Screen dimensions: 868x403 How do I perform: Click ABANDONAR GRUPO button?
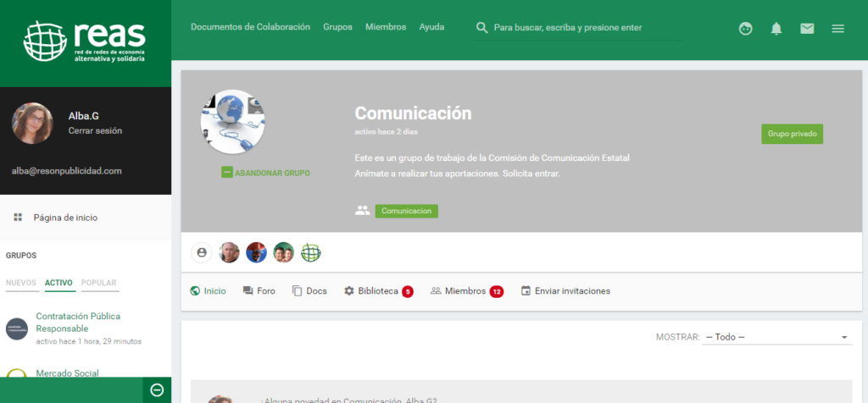265,173
